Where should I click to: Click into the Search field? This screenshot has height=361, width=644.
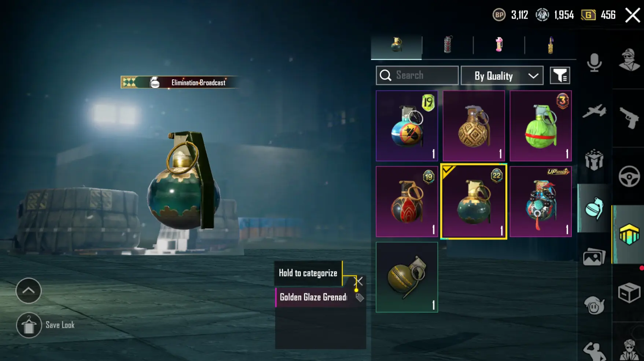point(417,75)
